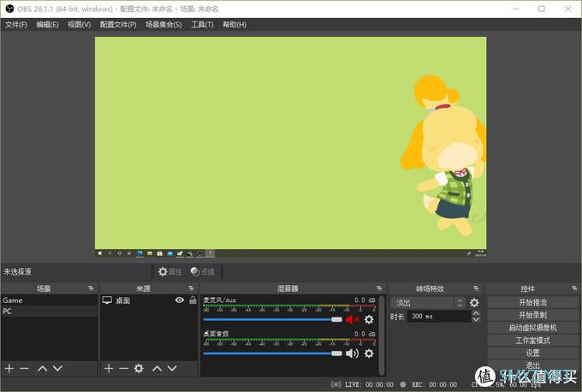The image size is (582, 392).
Task: Toggle visibility of 桌面 source
Action: 179,300
